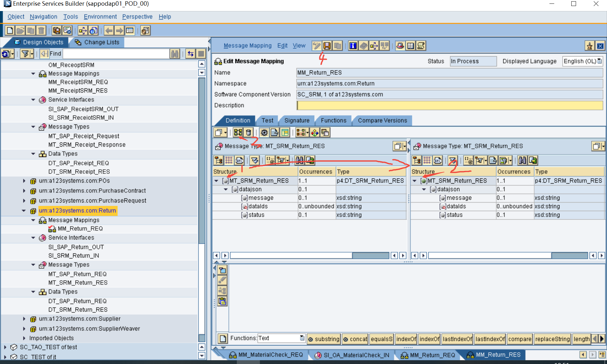Click the Close Object X icon at the top right of the editor
The height and width of the screenshot is (364, 607).
[600, 46]
